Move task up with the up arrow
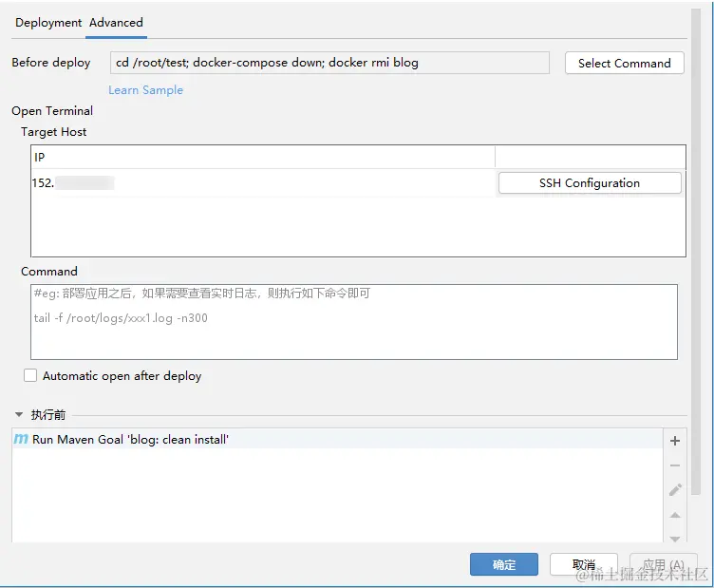The height and width of the screenshot is (588, 714). [675, 515]
